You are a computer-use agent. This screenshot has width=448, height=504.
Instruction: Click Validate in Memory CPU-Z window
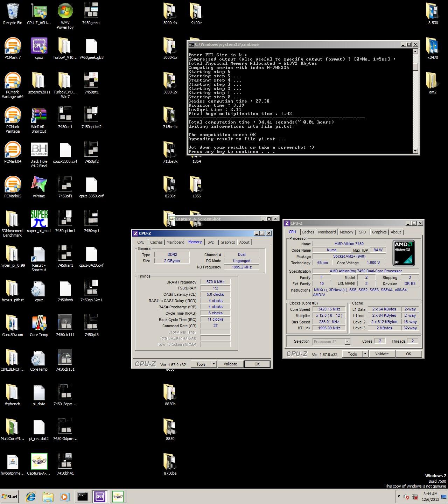coord(230,364)
